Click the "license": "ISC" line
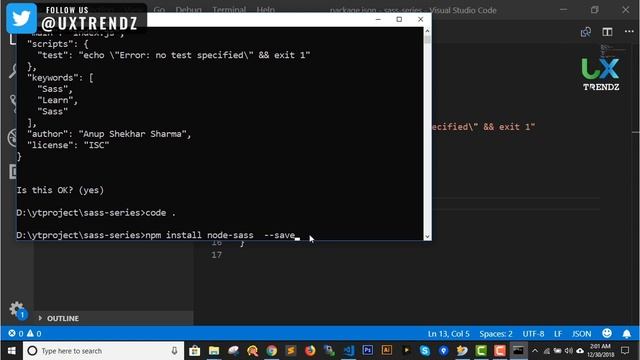 [x=68, y=145]
